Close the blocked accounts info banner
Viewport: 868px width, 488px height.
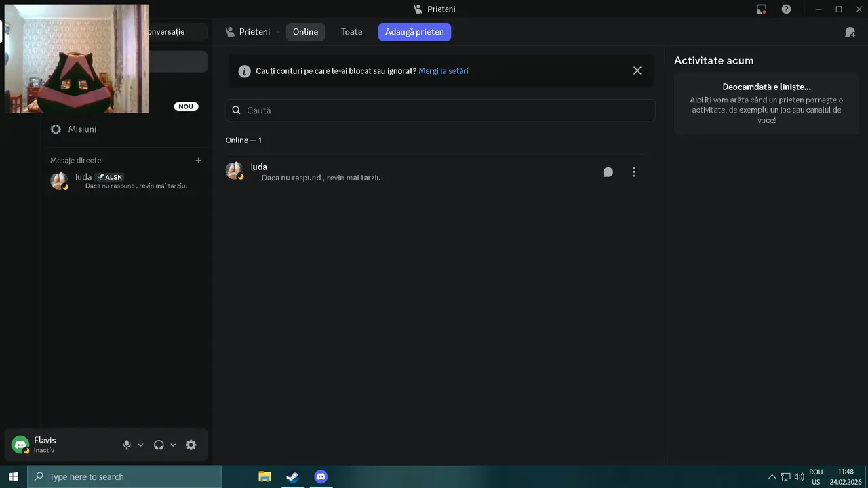coord(637,70)
